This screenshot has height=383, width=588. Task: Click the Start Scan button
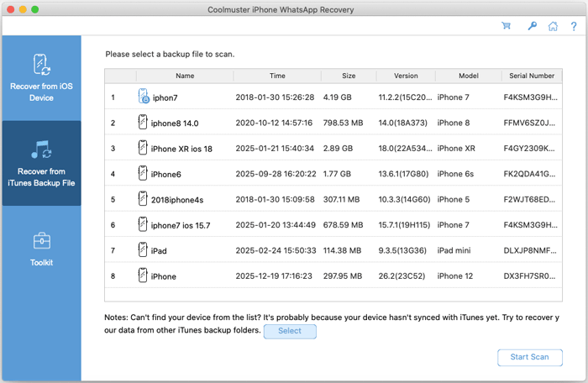(530, 357)
